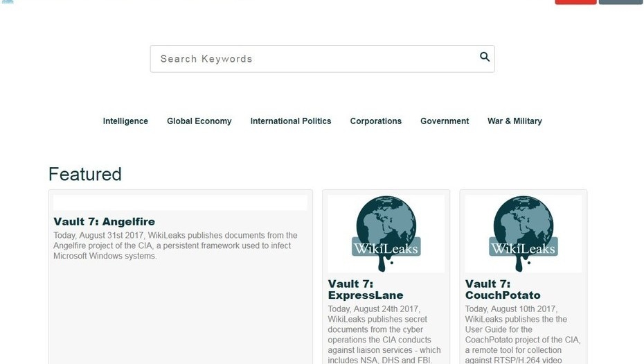644x364 pixels.
Task: Open the Vault 7: CouchPotato headline
Action: pos(502,290)
